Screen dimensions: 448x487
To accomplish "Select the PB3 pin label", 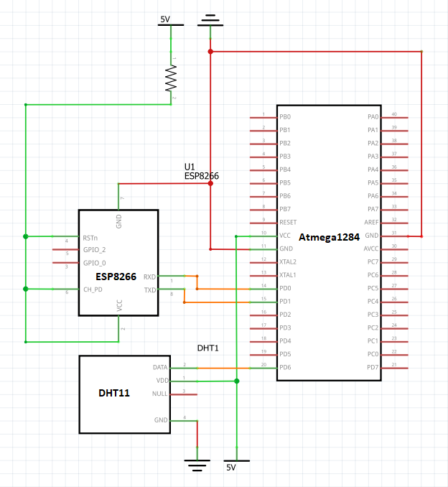I will pyautogui.click(x=285, y=156).
